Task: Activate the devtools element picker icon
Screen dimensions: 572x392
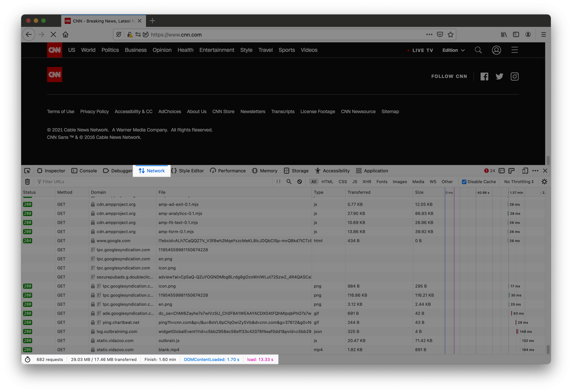Action: pyautogui.click(x=27, y=171)
